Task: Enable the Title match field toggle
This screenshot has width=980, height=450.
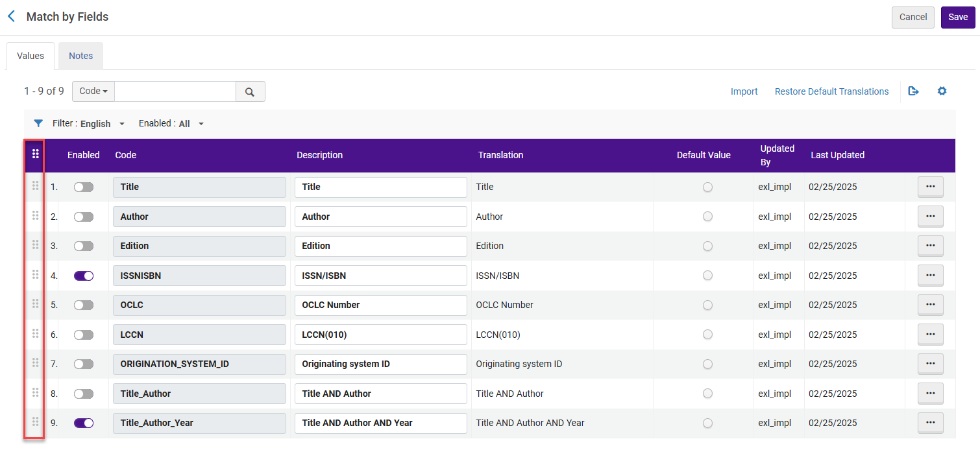Action: click(x=84, y=187)
